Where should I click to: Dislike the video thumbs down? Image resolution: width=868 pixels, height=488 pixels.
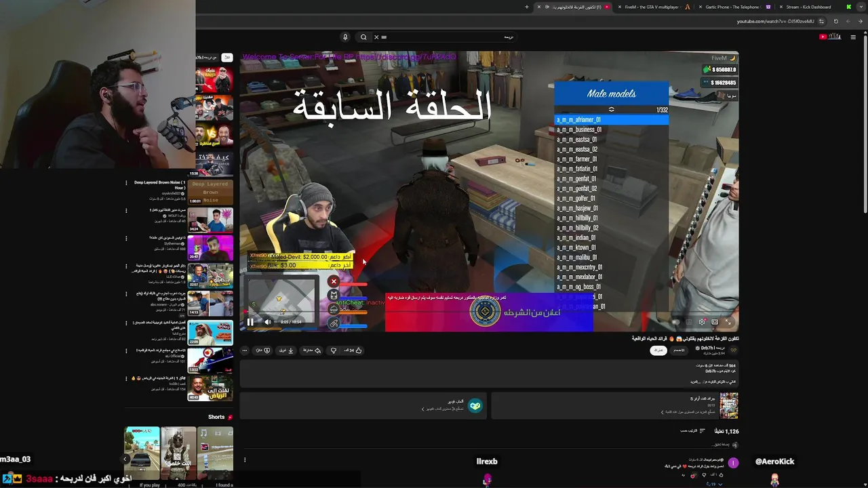[x=333, y=350]
